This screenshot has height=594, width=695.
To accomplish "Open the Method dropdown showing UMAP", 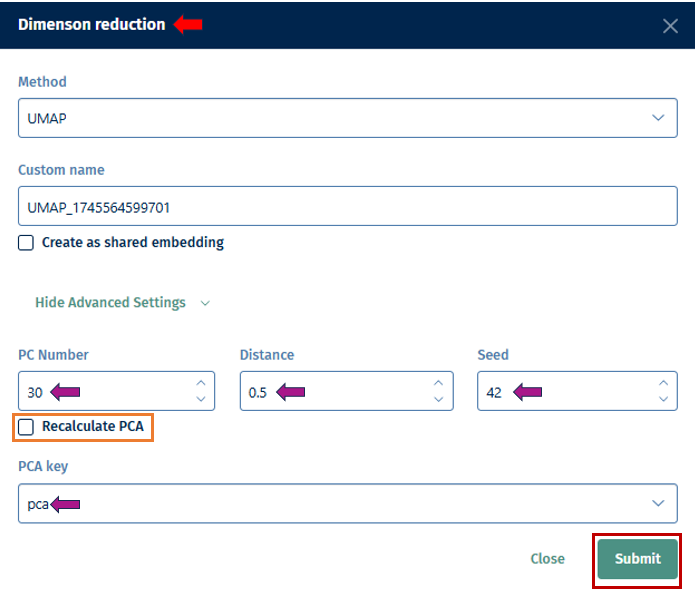I will click(340, 118).
